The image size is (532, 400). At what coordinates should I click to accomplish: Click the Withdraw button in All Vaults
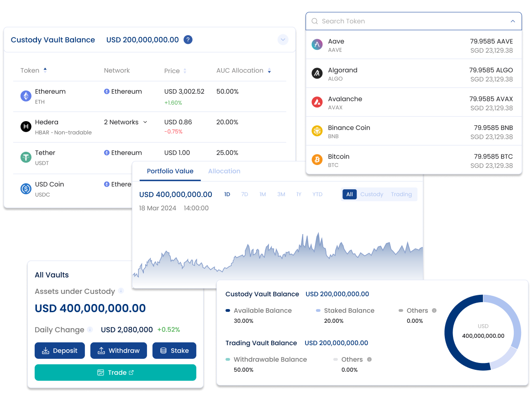[x=118, y=351]
